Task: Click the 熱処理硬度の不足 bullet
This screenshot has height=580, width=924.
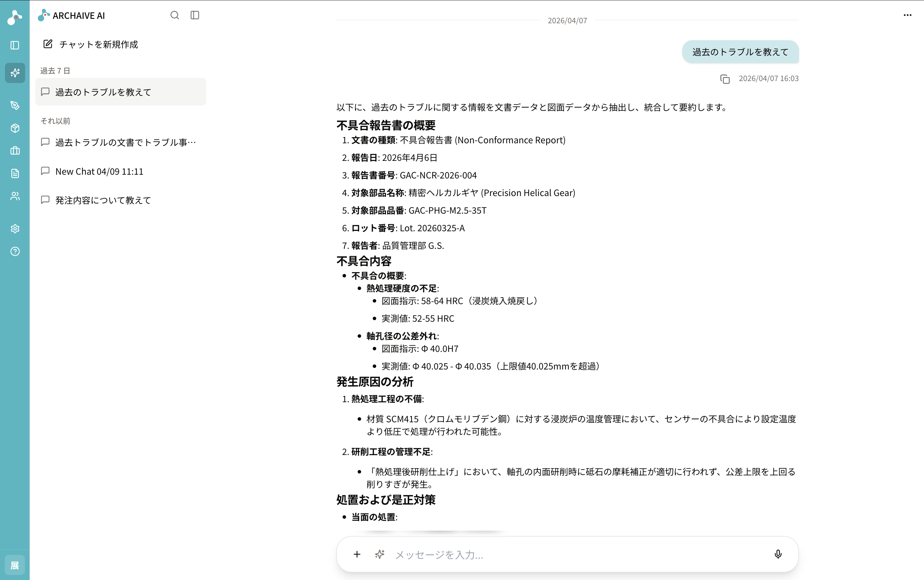Action: pyautogui.click(x=403, y=288)
